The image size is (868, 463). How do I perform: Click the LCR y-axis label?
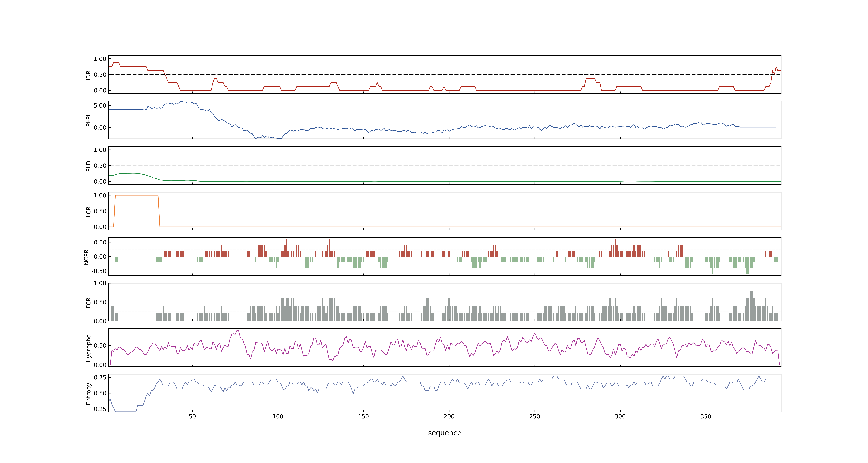pos(89,211)
